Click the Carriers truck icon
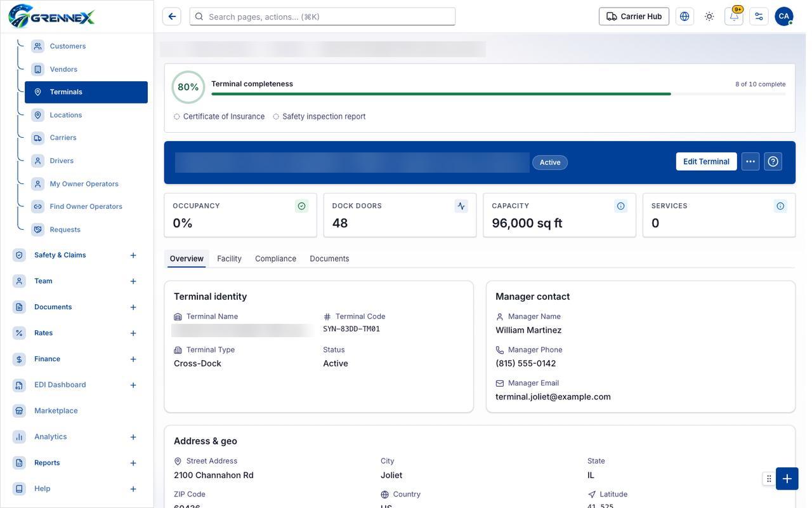This screenshot has height=508, width=812. [x=38, y=138]
